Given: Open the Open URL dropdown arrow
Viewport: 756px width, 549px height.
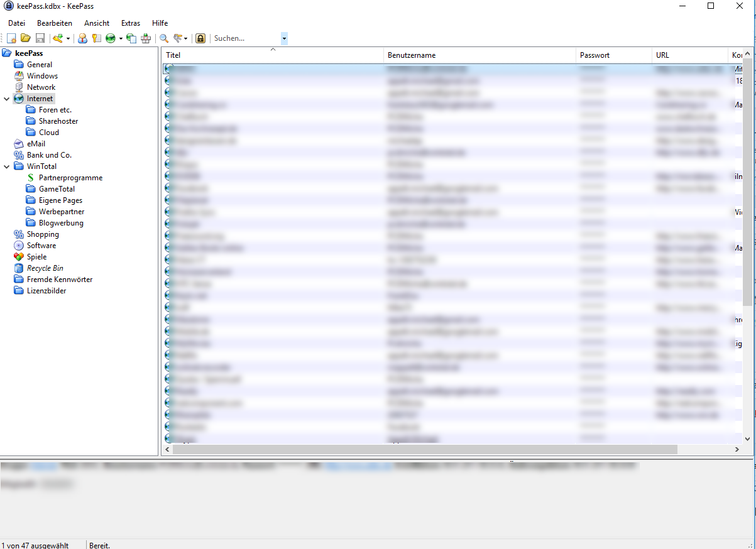Looking at the screenshot, I should pos(121,38).
